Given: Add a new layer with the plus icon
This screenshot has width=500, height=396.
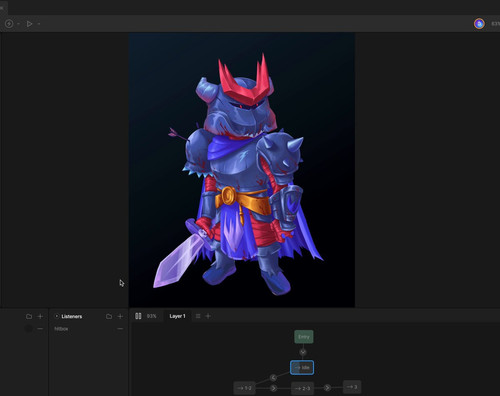Looking at the screenshot, I should tap(208, 316).
